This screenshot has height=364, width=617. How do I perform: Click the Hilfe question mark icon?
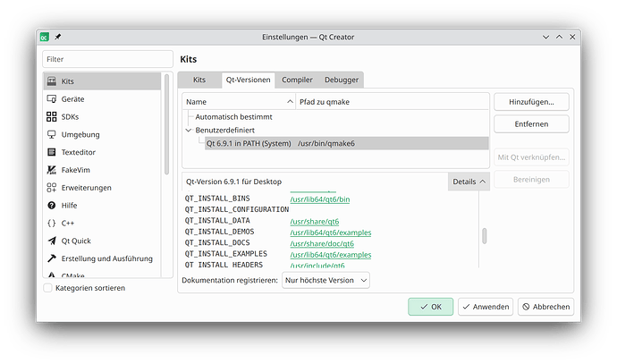tap(52, 205)
